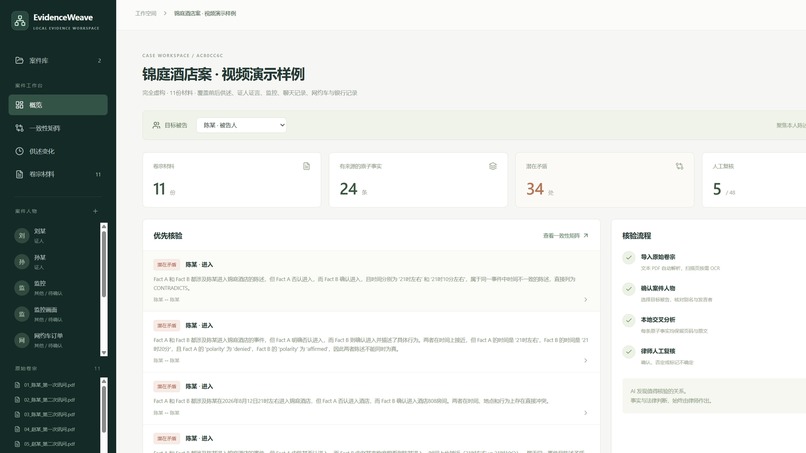Click the 优先核验 heading
The width and height of the screenshot is (806, 453).
[168, 236]
